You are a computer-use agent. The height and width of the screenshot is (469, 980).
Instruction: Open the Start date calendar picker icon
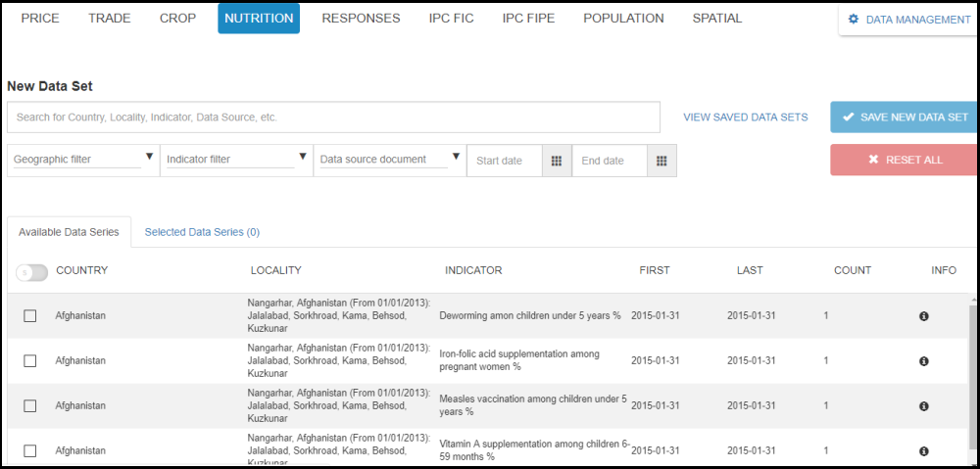point(556,161)
